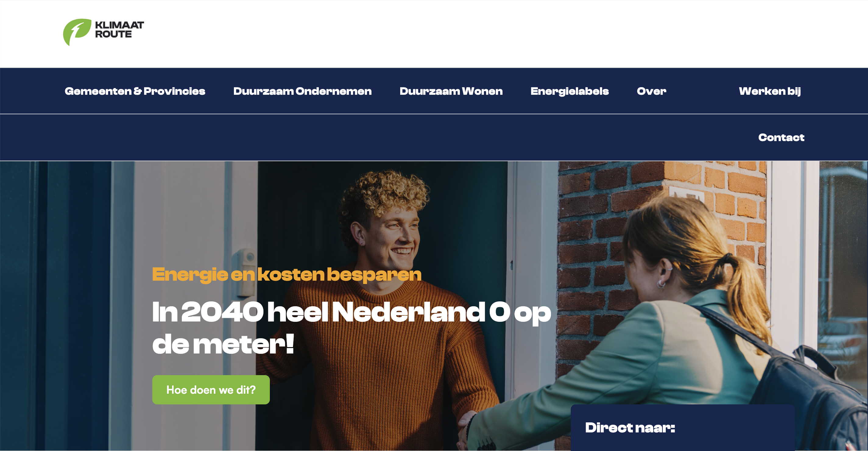Click the doorbell on the door frame
The width and height of the screenshot is (868, 451).
[x=246, y=272]
